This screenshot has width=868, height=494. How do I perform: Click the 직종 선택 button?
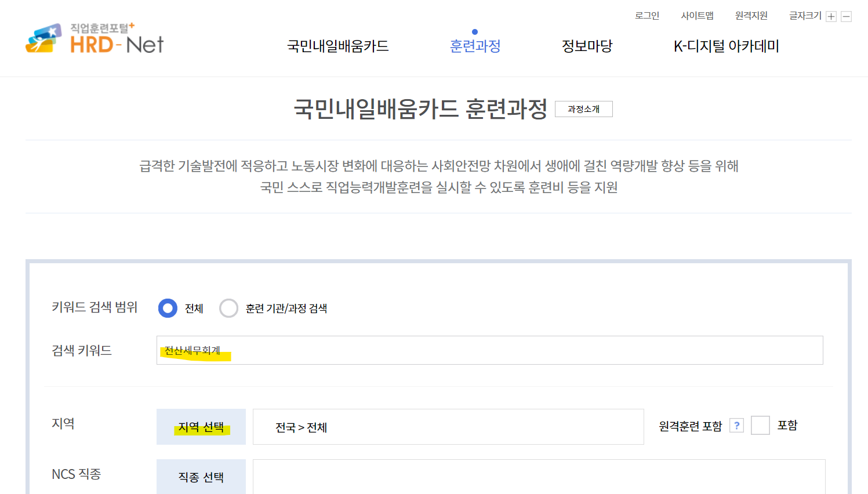point(201,477)
